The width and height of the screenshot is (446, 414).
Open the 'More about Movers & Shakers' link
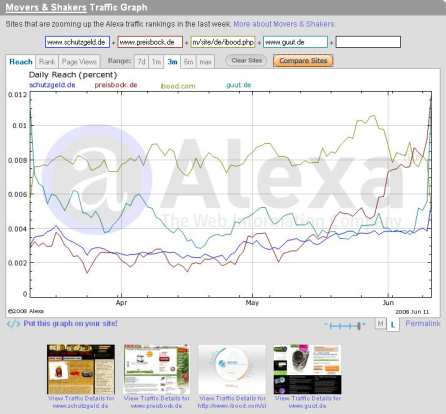284,24
